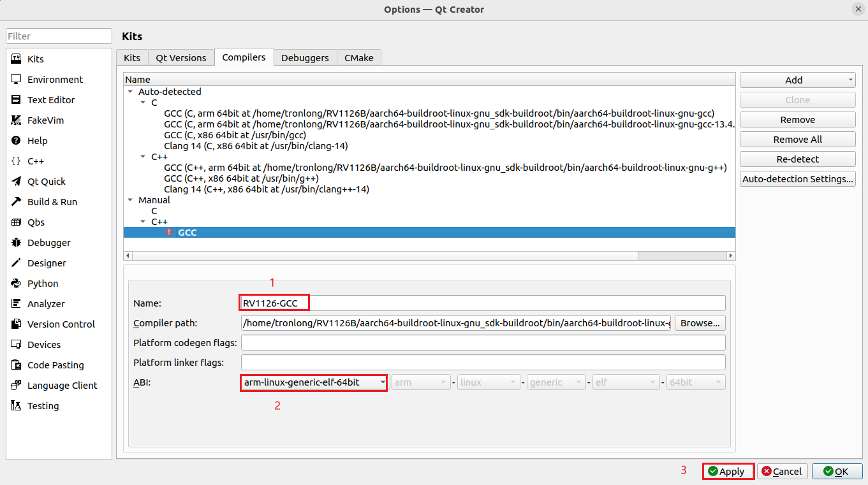The width and height of the screenshot is (868, 485).
Task: Open the Text Editor category icon
Action: click(17, 99)
